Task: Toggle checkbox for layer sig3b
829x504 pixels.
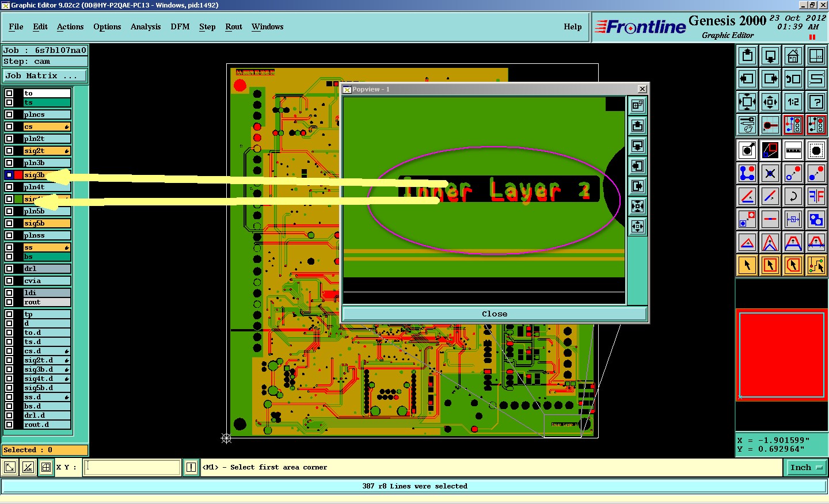Action: (x=9, y=175)
